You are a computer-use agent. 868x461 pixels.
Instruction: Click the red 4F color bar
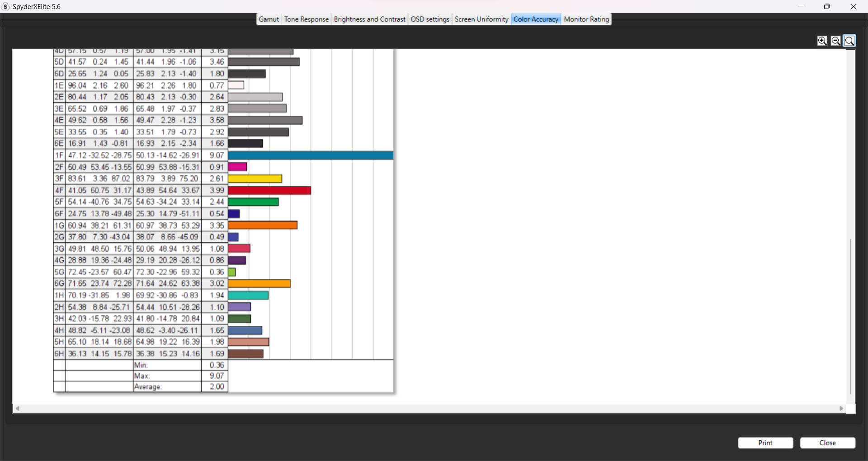coord(269,191)
